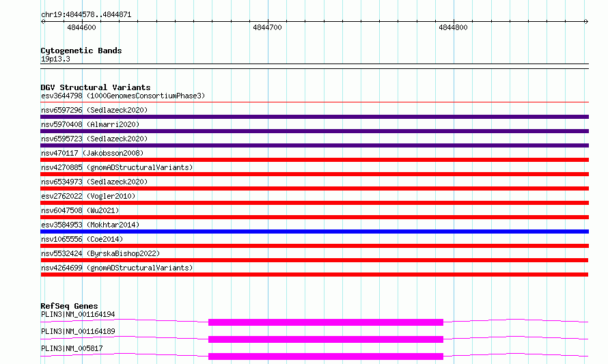Click the 4844600 ruler position label
Viewport: 608px width, 364px height.
pos(81,27)
